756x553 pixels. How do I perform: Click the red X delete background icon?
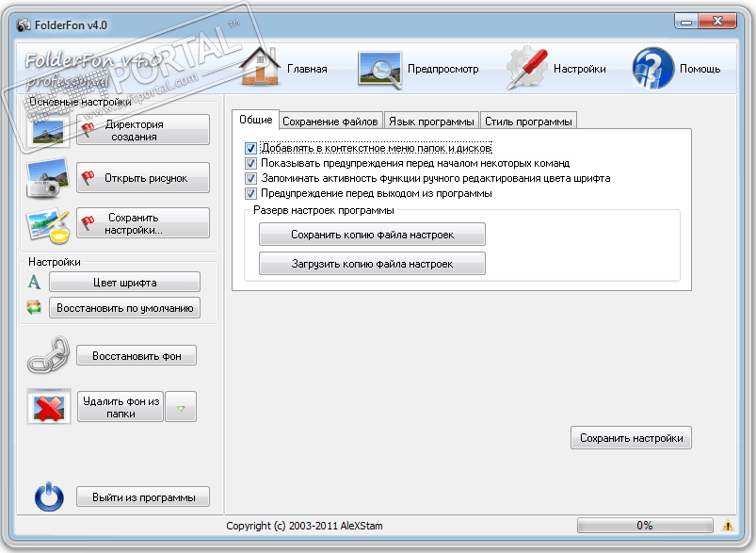click(x=49, y=406)
